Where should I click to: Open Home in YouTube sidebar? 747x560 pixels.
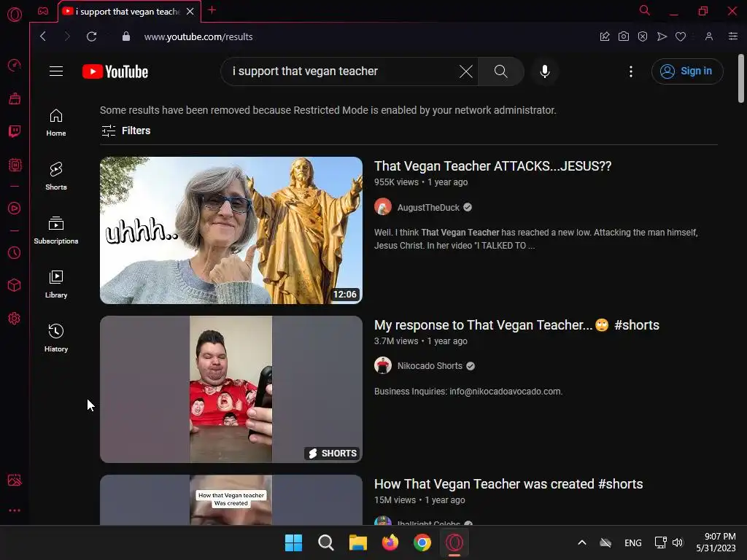pos(56,122)
